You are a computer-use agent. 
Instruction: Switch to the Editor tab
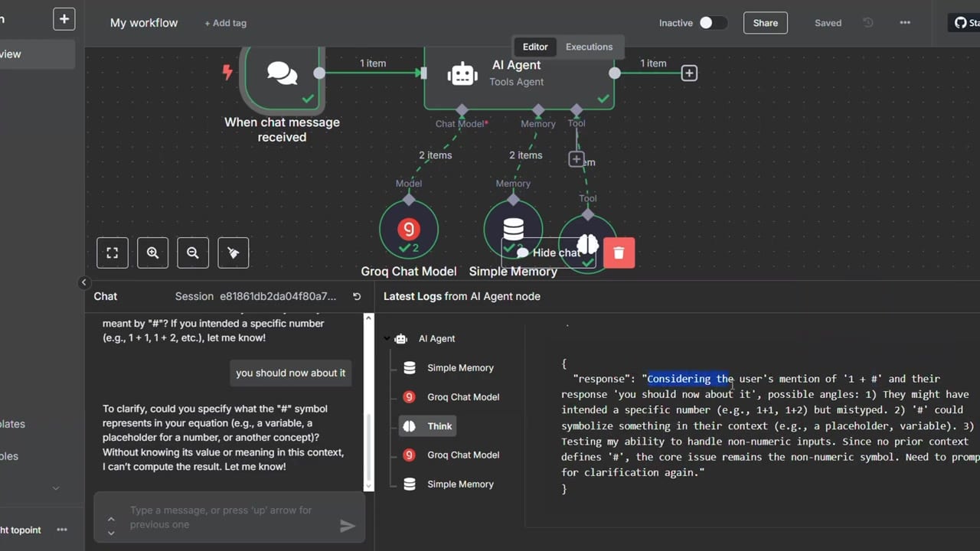535,47
